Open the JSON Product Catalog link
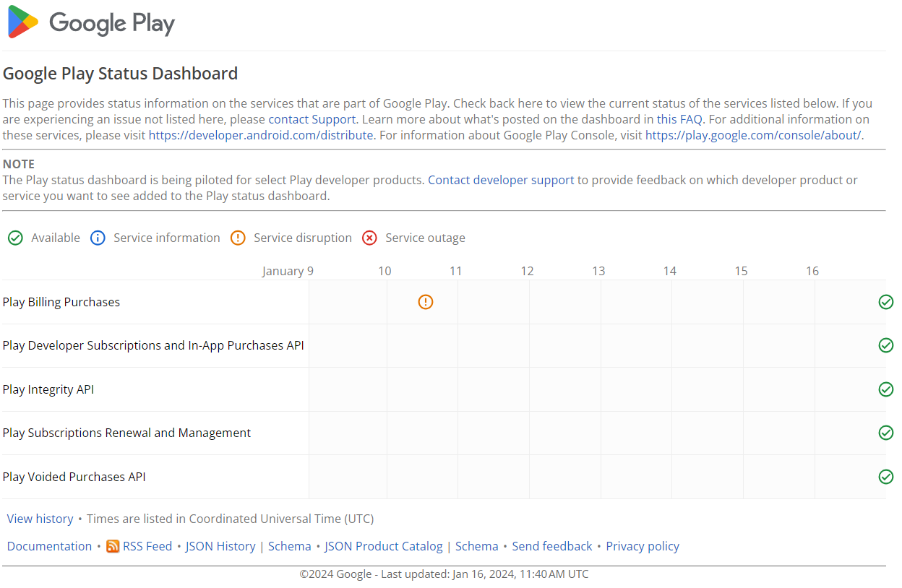902x588 pixels. (x=384, y=546)
